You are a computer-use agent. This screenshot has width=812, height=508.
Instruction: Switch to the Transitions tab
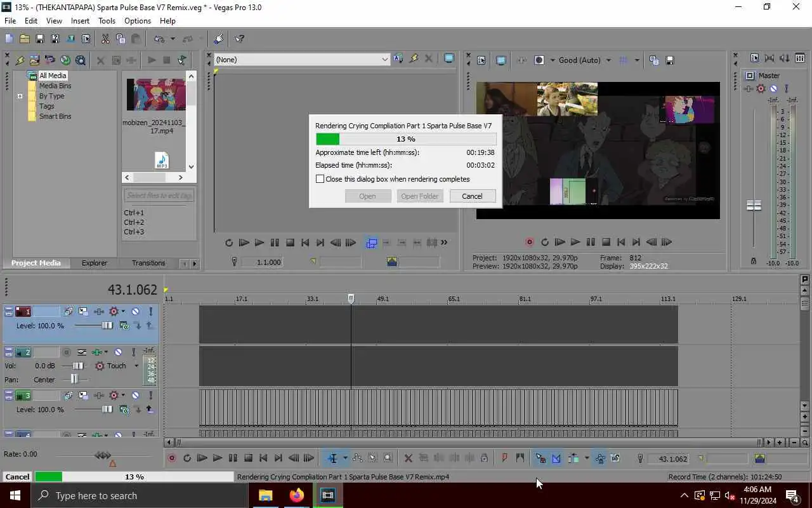[x=148, y=263]
